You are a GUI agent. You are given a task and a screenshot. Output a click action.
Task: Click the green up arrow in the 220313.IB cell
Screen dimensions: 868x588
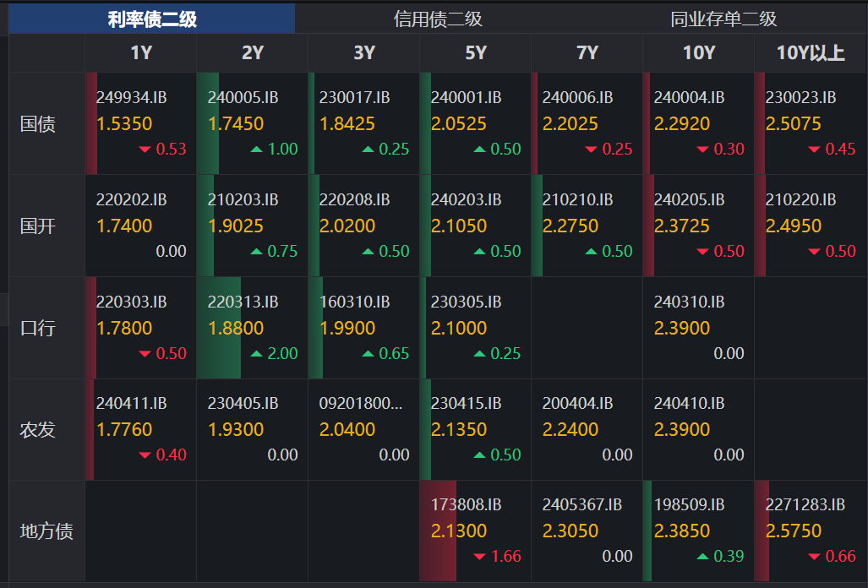tap(257, 353)
